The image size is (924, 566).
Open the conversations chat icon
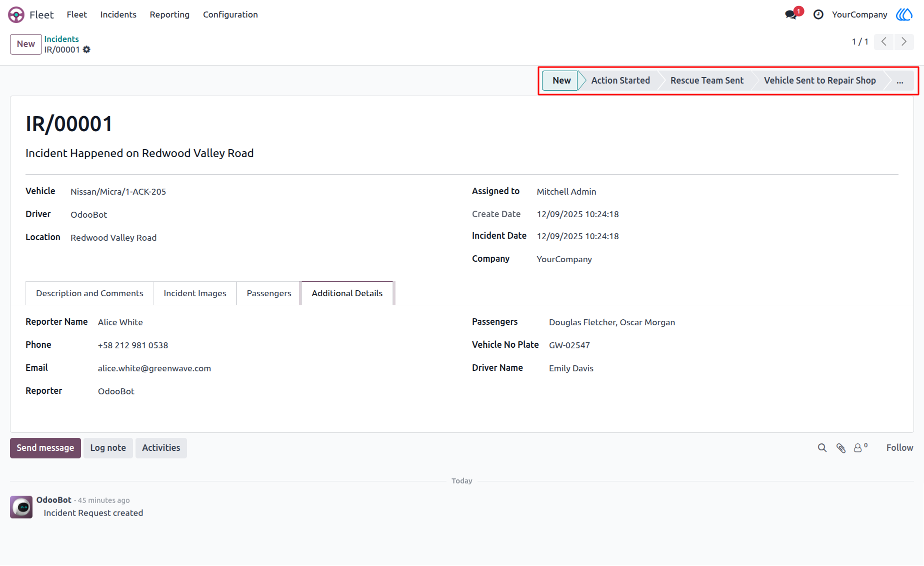pos(791,15)
